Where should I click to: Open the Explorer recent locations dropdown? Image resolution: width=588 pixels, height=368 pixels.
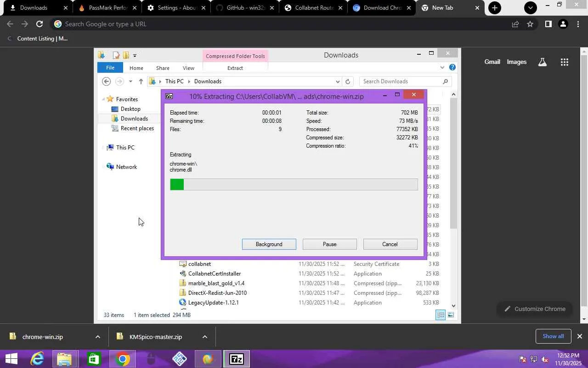130,81
